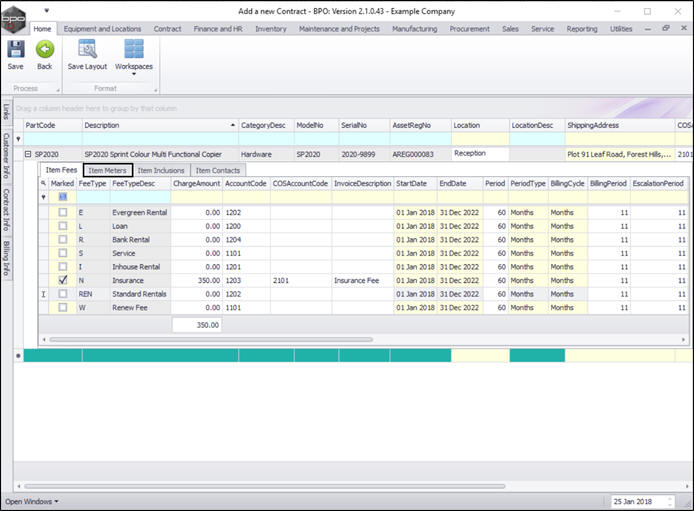
Task: Uncheck the Insurance fee Marked checkbox
Action: [x=63, y=281]
